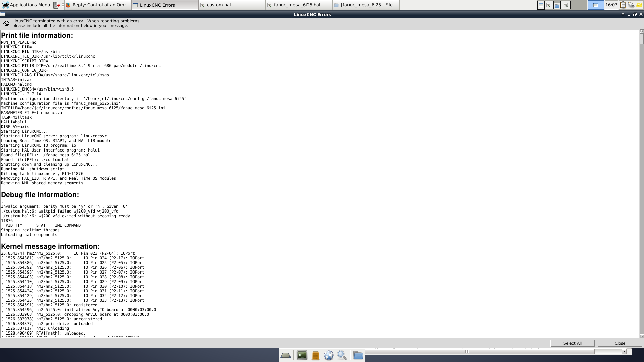Click the second editor miniature in the pager
This screenshot has height=362, width=644.
[x=565, y=5]
